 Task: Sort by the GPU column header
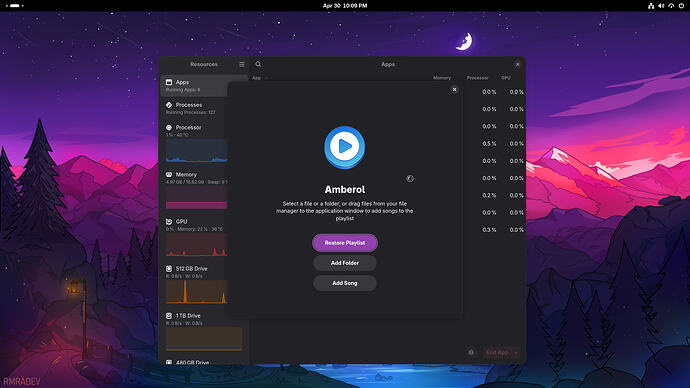click(506, 78)
